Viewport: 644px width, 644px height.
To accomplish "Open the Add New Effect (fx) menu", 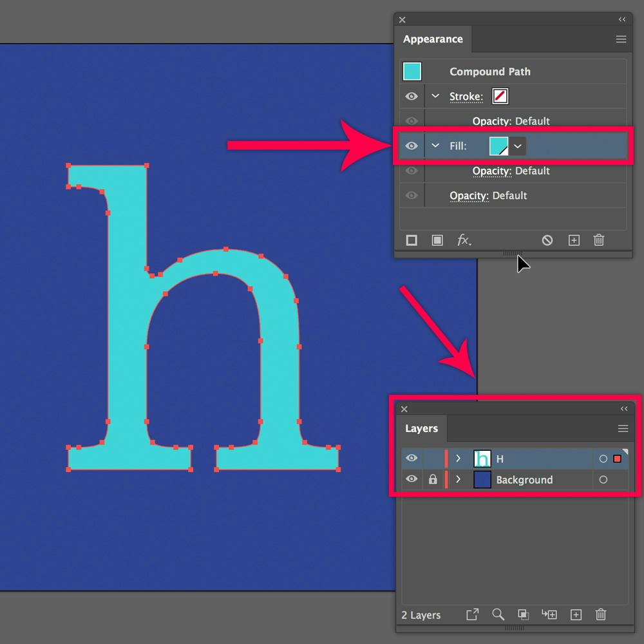I will [x=464, y=240].
